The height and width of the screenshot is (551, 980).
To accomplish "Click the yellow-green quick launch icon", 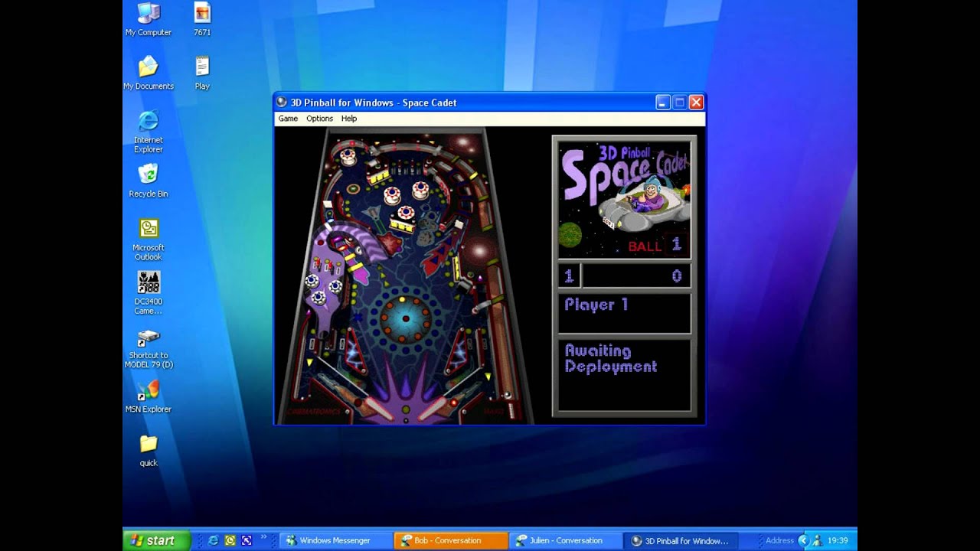I will (x=230, y=540).
